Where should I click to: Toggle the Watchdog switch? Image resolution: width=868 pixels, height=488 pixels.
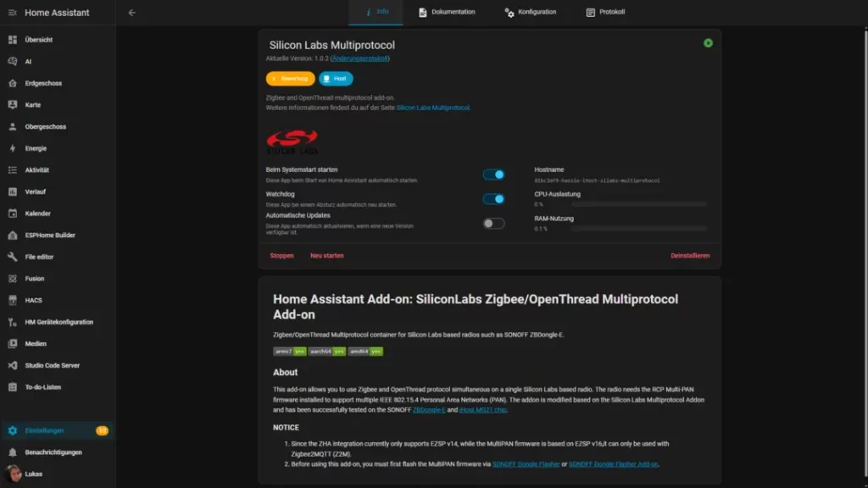coord(493,198)
